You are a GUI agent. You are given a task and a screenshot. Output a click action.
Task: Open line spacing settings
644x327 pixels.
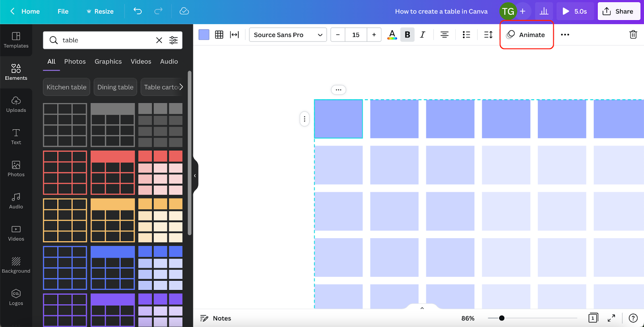[x=488, y=35]
